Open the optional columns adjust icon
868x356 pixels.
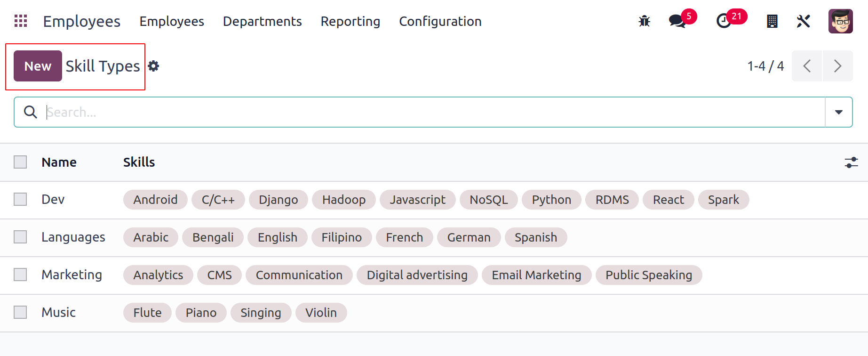[851, 162]
